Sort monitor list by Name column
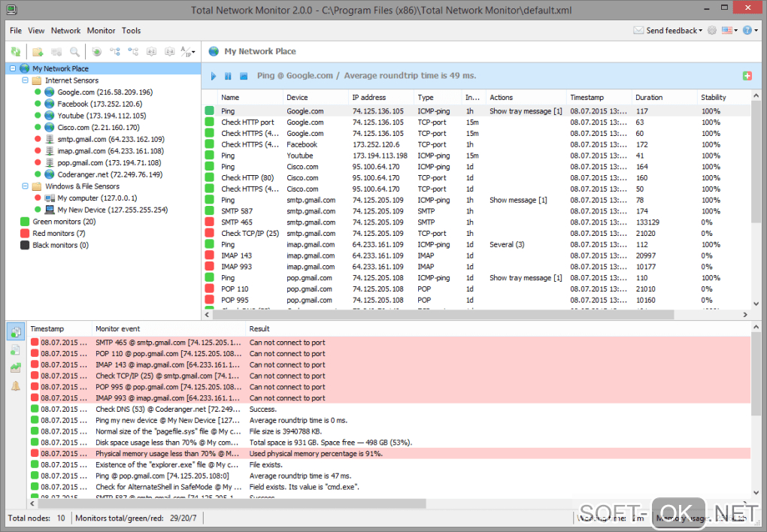The image size is (767, 532). [x=250, y=97]
